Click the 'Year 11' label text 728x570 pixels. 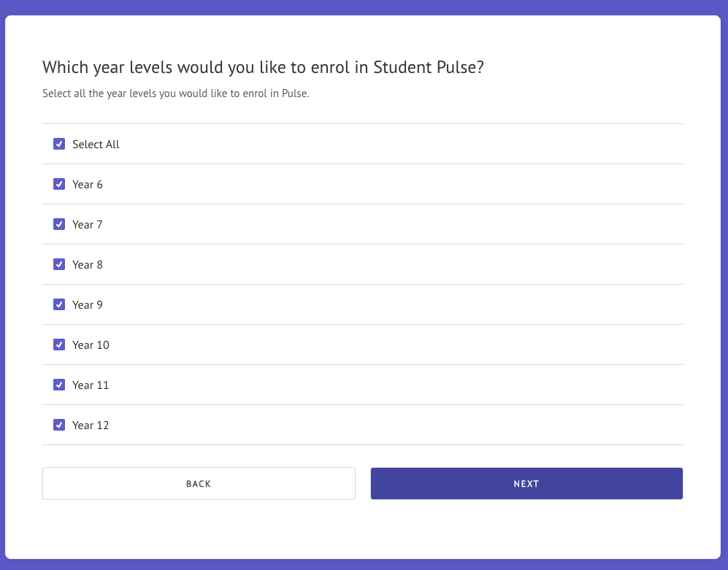91,385
